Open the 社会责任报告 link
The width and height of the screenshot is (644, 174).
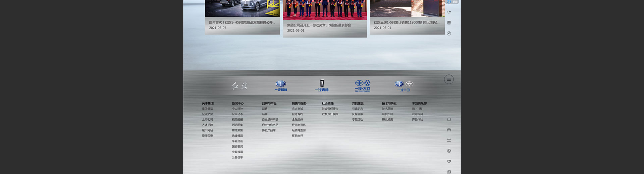click(x=330, y=109)
